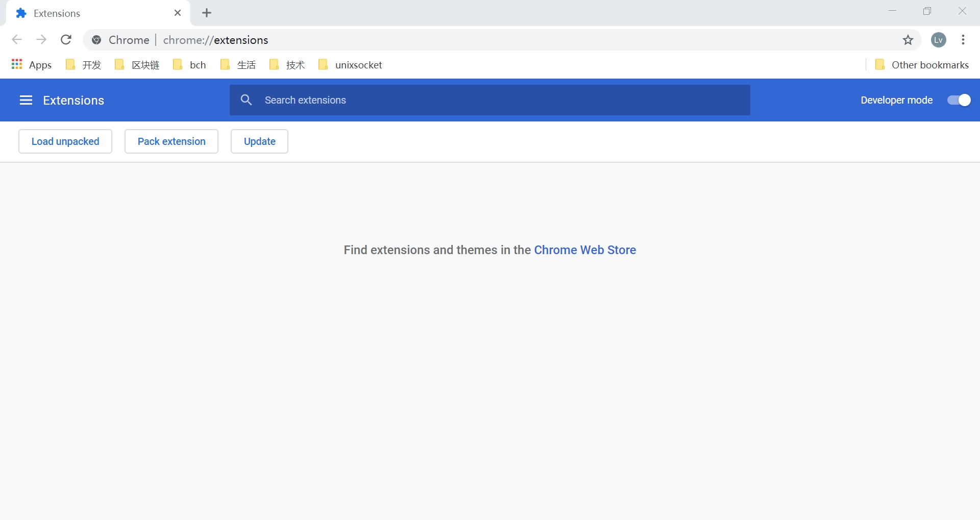This screenshot has height=520, width=980.
Task: Open the Extensions hamburger main menu
Action: pyautogui.click(x=26, y=101)
